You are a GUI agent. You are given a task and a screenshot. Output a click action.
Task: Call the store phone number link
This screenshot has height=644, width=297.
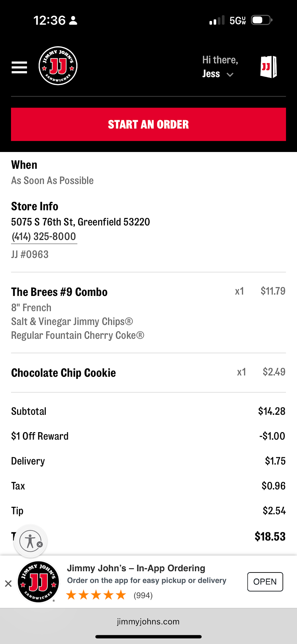tap(44, 237)
